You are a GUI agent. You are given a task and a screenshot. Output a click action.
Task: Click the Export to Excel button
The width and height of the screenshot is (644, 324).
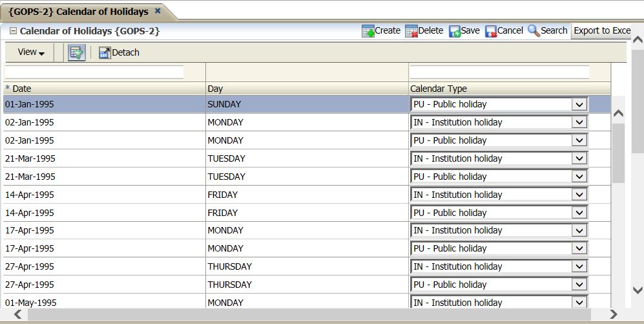(601, 31)
